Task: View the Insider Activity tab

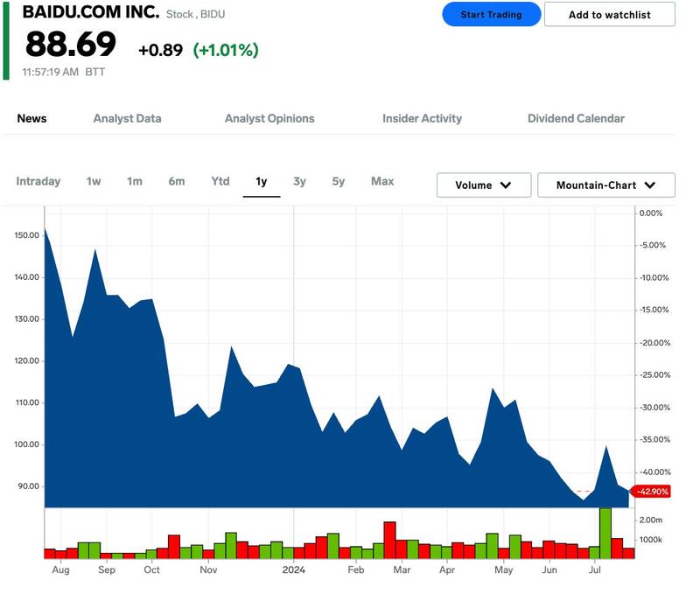Action: [x=422, y=118]
